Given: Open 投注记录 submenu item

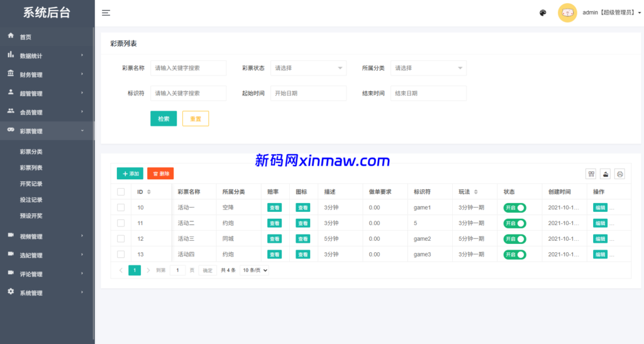Looking at the screenshot, I should tap(31, 199).
